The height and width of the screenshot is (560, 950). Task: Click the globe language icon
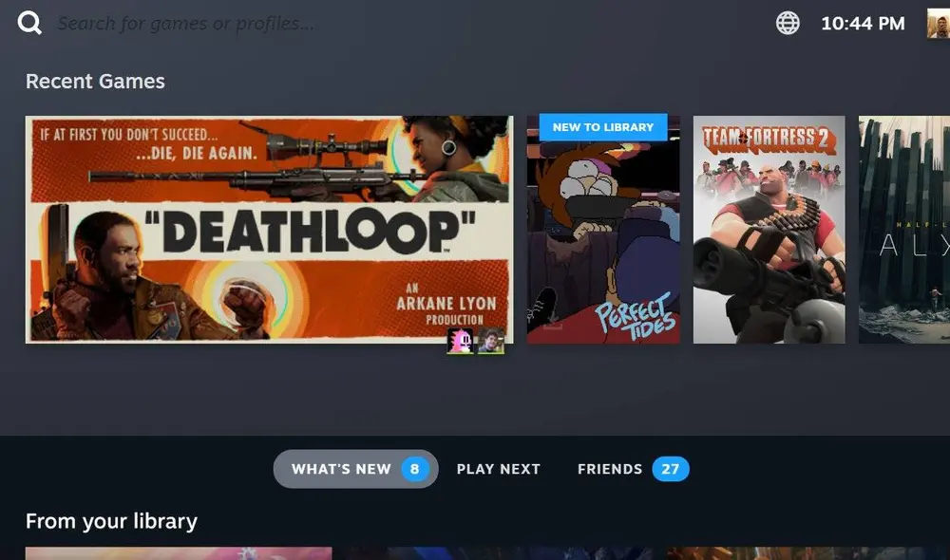pyautogui.click(x=787, y=22)
